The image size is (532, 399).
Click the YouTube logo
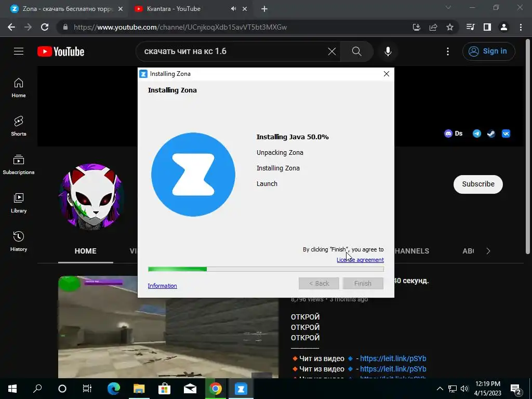click(61, 51)
